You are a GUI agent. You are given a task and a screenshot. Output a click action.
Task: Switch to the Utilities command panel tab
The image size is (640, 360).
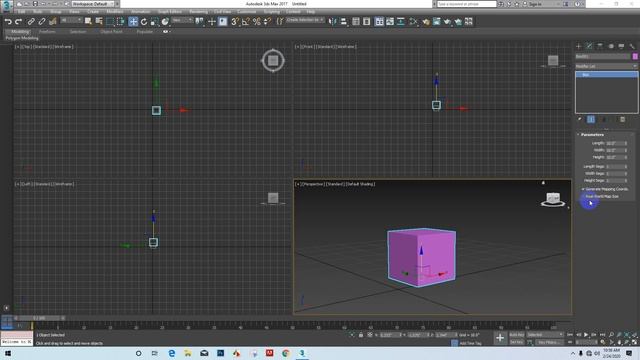[x=632, y=46]
